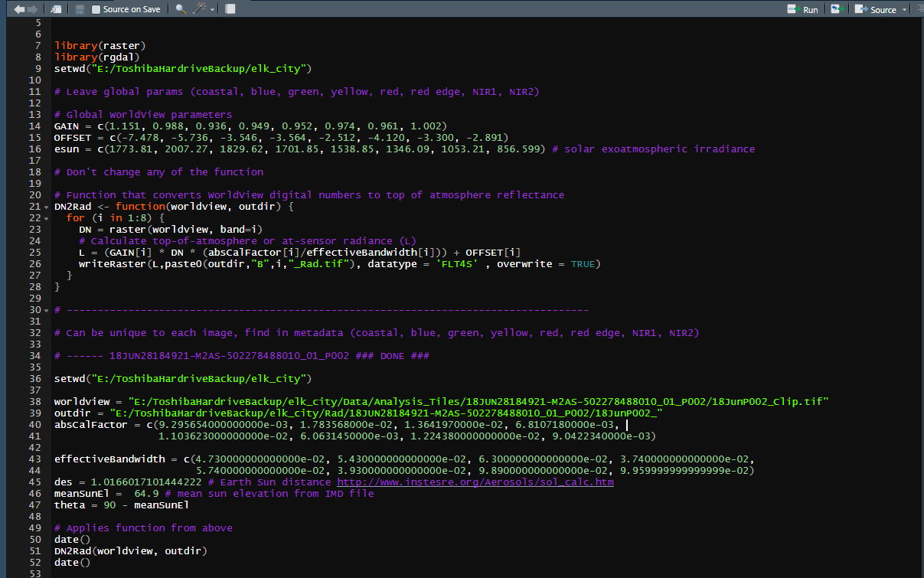Click the meanSunEl = 64.9 line
Screen dimensions: 924x578
pos(214,494)
